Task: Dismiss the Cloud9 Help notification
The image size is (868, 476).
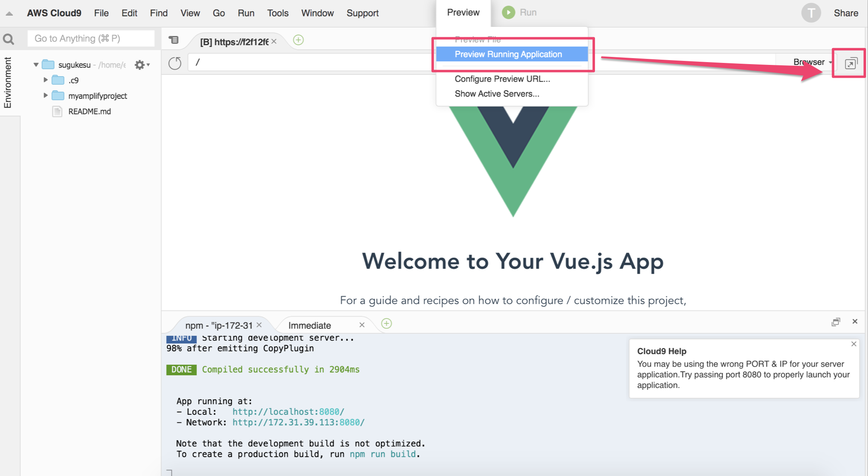Action: (x=854, y=344)
